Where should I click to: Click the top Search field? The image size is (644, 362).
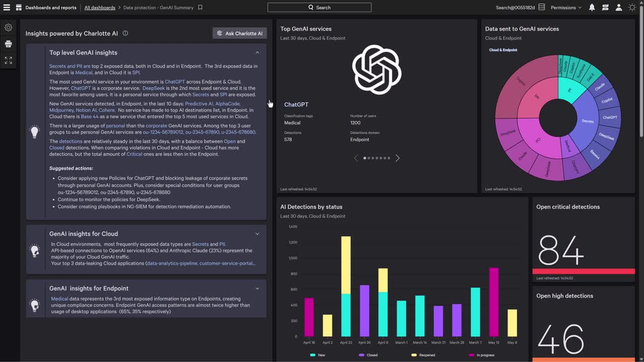click(319, 8)
